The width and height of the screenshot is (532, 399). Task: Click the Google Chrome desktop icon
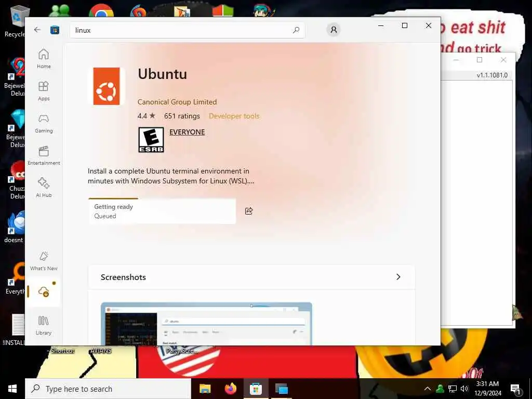[101, 10]
